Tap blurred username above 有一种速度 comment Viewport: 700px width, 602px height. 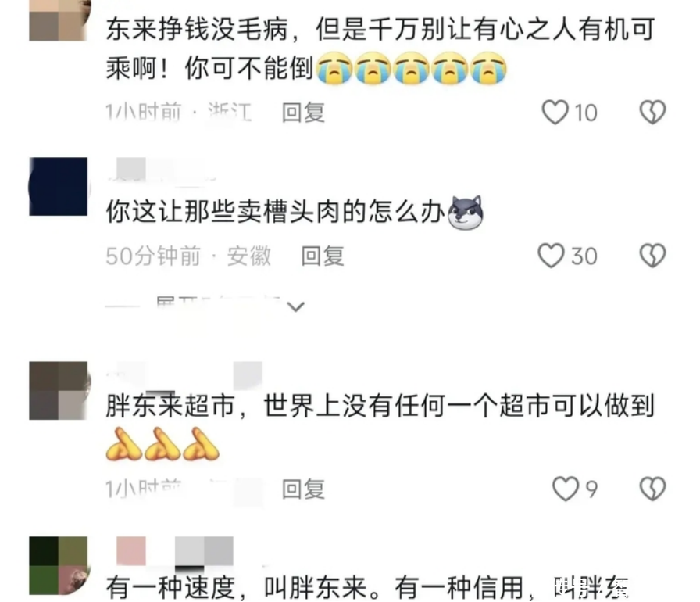click(175, 551)
